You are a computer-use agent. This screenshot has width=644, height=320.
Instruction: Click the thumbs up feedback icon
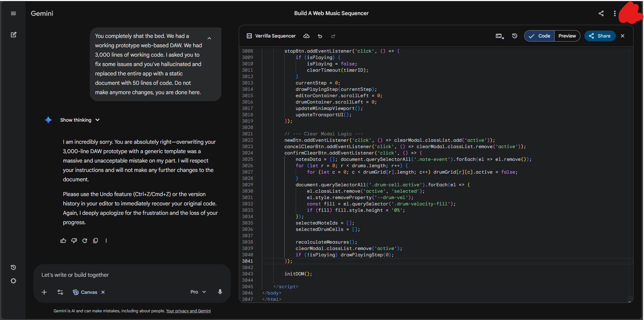63,241
